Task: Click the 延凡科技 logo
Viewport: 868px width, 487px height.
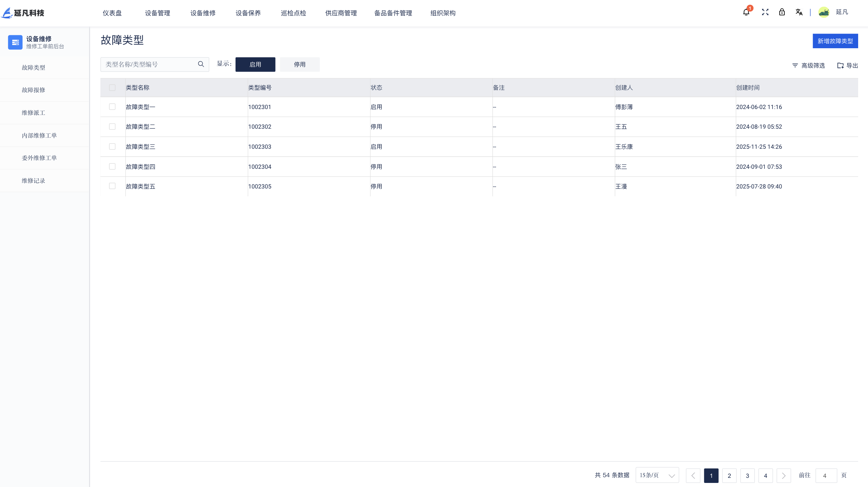Action: pos(23,13)
